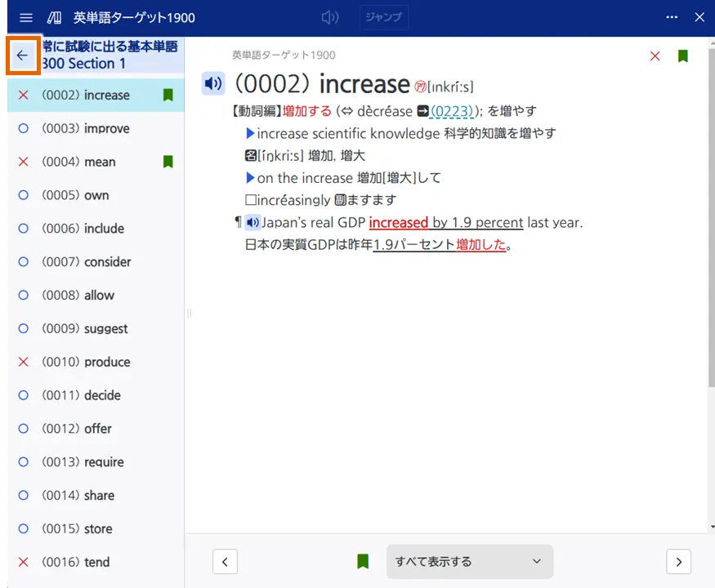Play audio for the Japan's GDP example sentence
Viewport: 715px width, 588px height.
click(x=252, y=221)
